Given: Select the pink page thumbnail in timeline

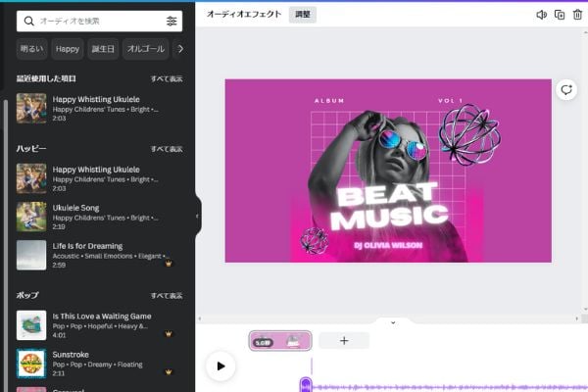Looking at the screenshot, I should pos(280,341).
